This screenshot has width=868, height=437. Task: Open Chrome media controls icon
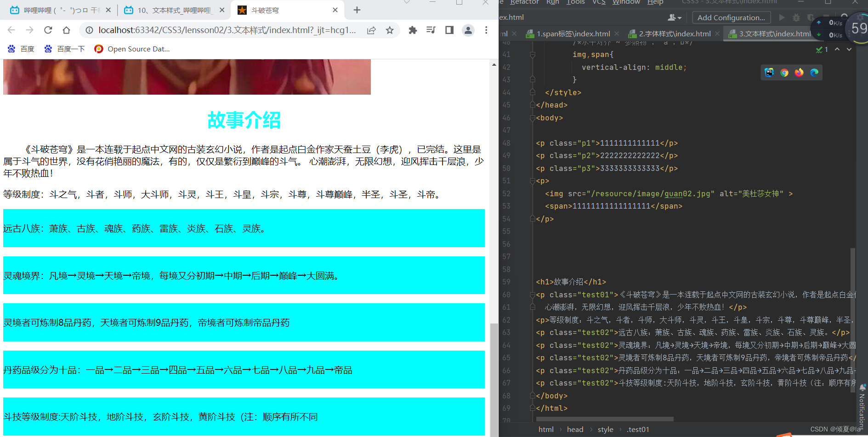pyautogui.click(x=431, y=30)
